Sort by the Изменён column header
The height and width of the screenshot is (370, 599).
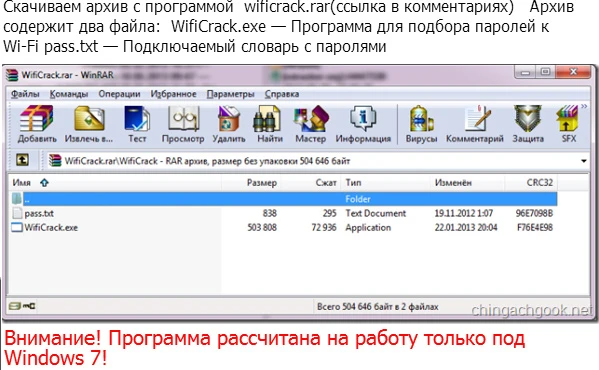(x=468, y=183)
